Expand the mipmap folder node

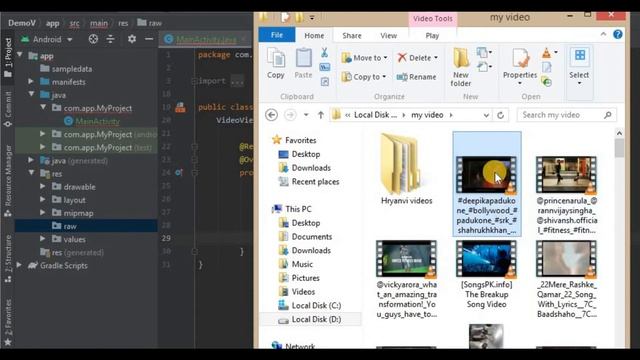point(42,213)
